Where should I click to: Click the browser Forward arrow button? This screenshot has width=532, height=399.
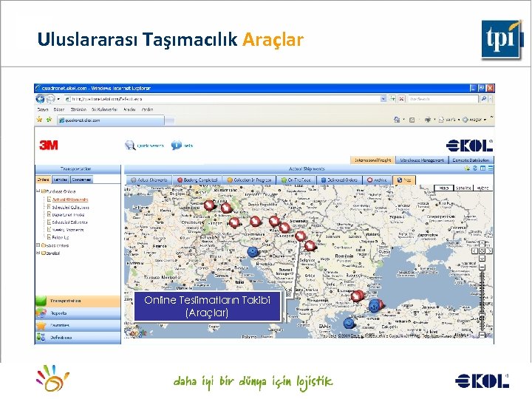click(50, 99)
